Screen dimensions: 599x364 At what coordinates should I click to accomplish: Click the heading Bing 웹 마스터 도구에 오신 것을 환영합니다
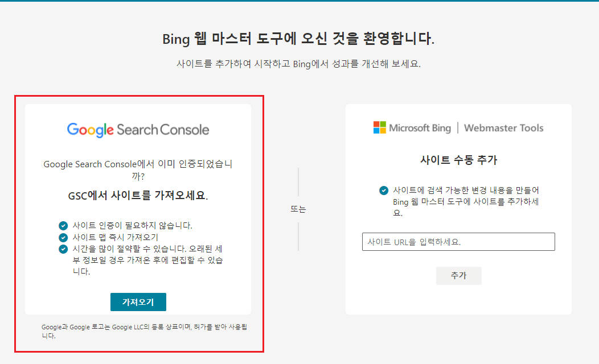tap(298, 39)
